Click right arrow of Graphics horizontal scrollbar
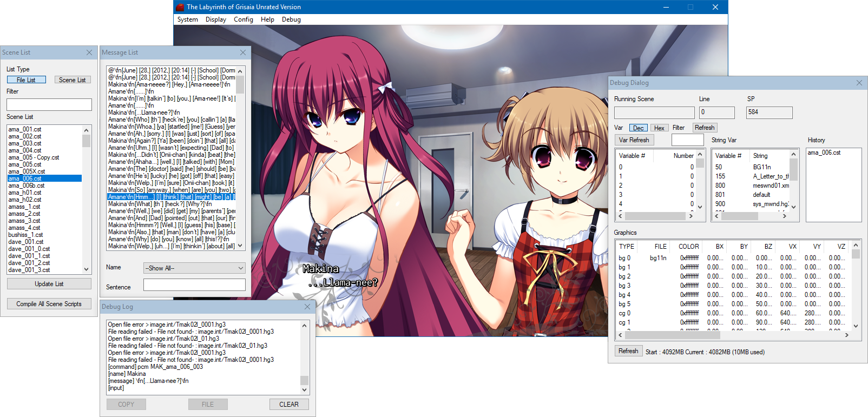The height and width of the screenshot is (417, 868). pyautogui.click(x=847, y=335)
